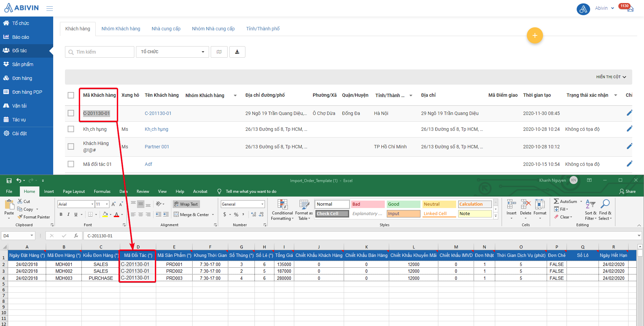Image resolution: width=644 pixels, height=326 pixels.
Task: Switch to Nhóm Khách hàng tab
Action: coord(121,29)
